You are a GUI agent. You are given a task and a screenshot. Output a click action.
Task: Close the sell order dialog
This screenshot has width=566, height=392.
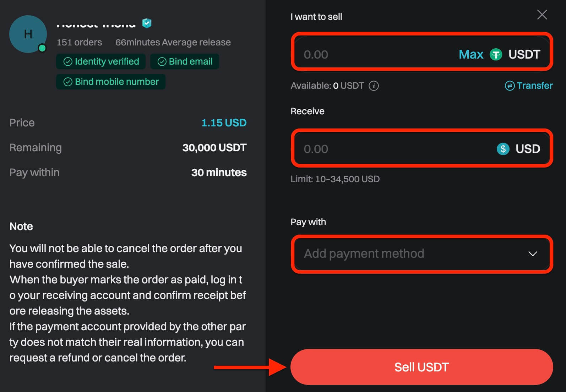(542, 15)
